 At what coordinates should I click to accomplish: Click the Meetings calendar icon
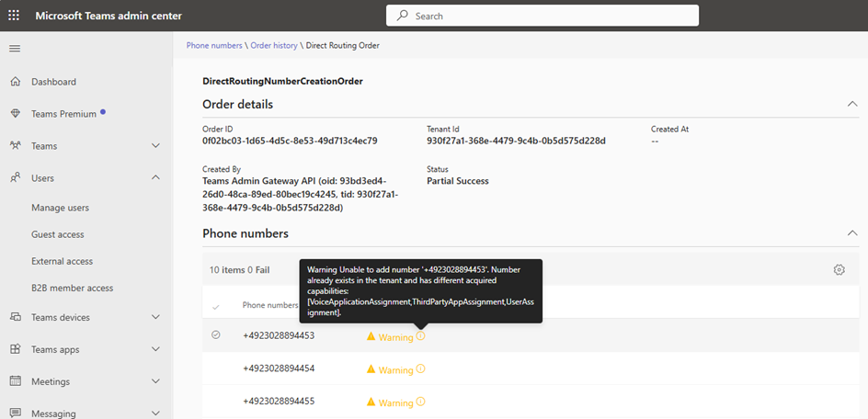[x=16, y=382]
